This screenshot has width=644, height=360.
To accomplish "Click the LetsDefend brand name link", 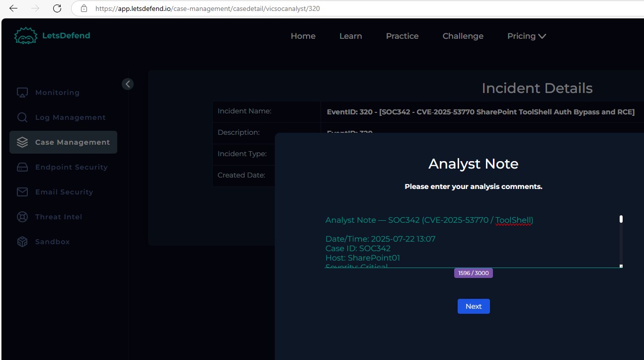I will (x=66, y=36).
